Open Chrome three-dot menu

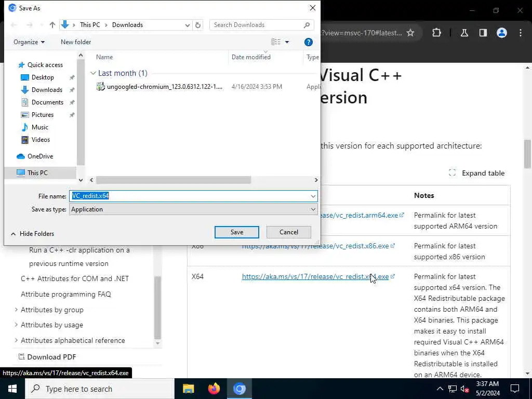(x=521, y=33)
